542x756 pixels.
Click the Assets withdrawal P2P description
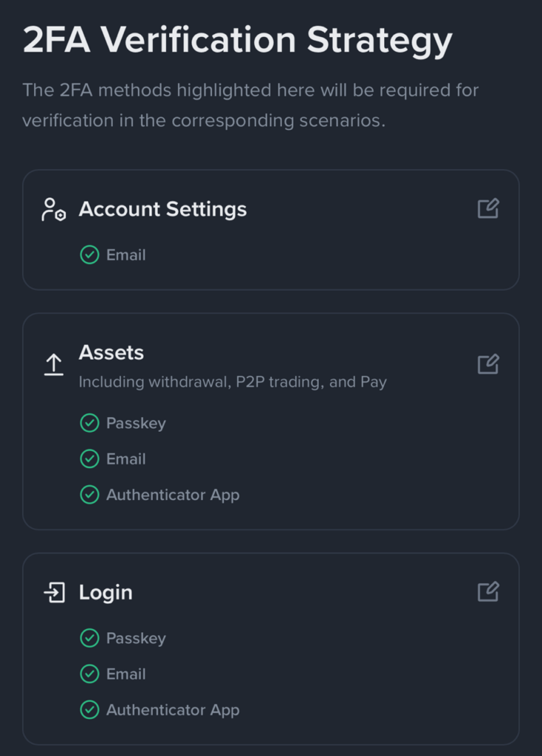click(233, 382)
